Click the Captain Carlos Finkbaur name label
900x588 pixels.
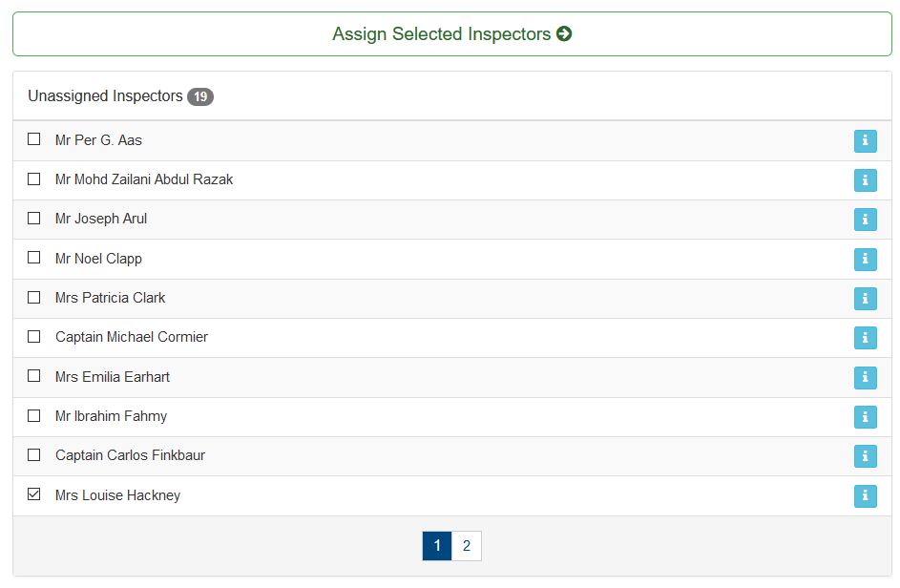point(131,455)
